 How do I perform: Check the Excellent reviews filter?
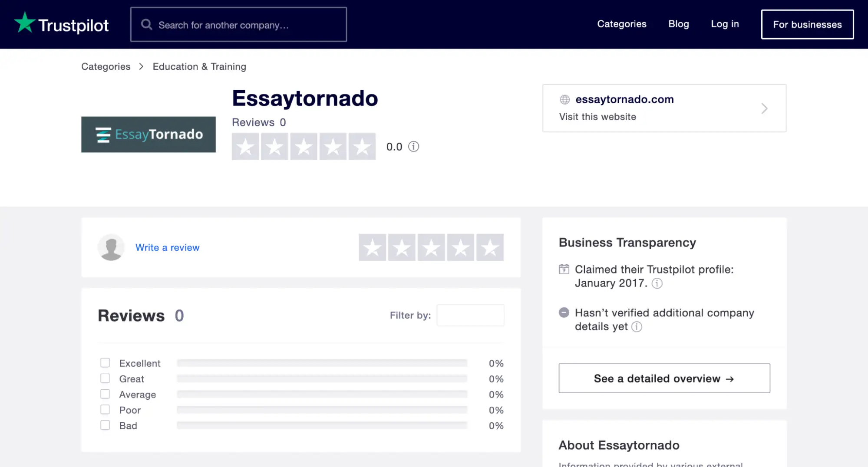click(105, 362)
